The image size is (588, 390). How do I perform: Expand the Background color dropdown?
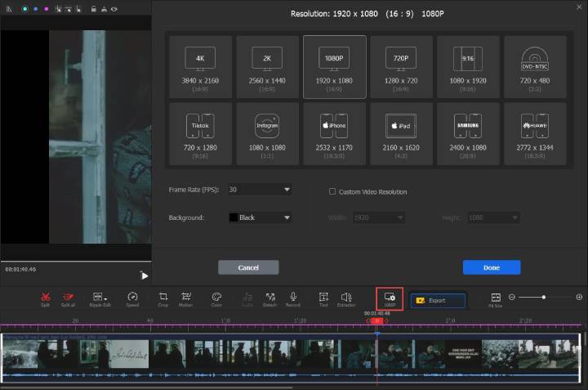(x=260, y=217)
